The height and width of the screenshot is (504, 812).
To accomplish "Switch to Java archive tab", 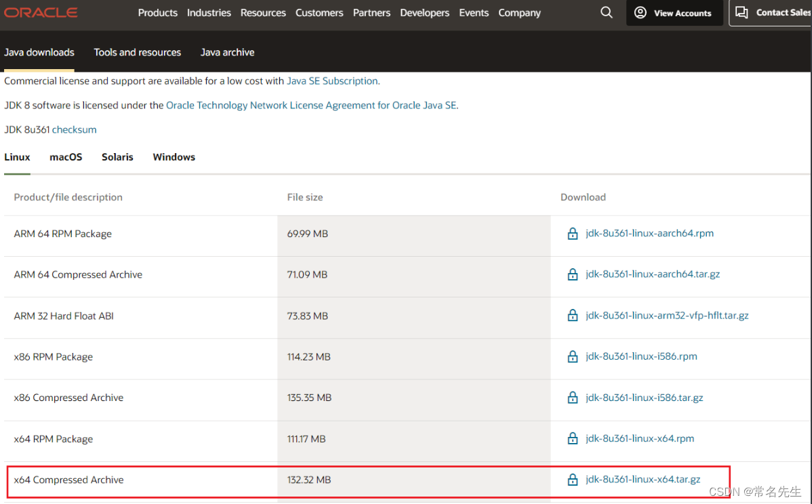I will 227,52.
